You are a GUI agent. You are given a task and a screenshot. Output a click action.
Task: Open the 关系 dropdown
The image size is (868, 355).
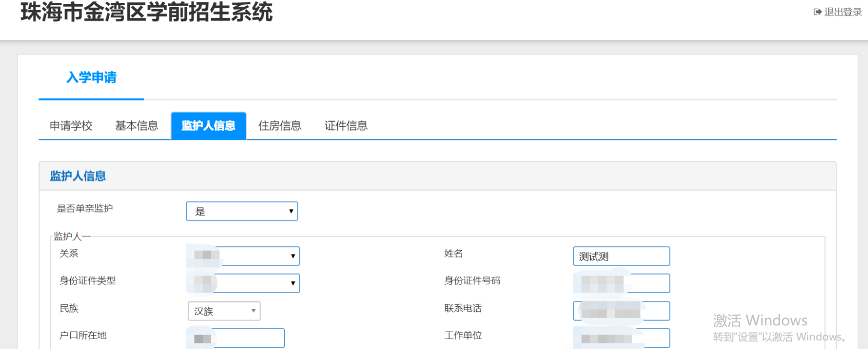[x=243, y=256]
